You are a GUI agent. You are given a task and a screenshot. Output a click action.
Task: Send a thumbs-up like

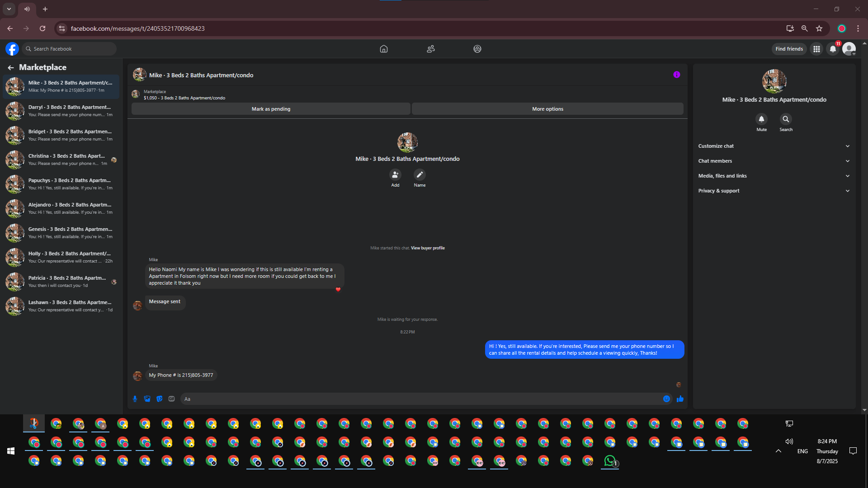(680, 399)
